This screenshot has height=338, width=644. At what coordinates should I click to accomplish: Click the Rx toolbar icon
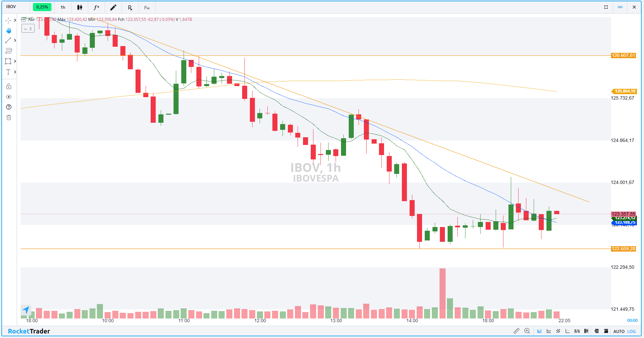130,7
